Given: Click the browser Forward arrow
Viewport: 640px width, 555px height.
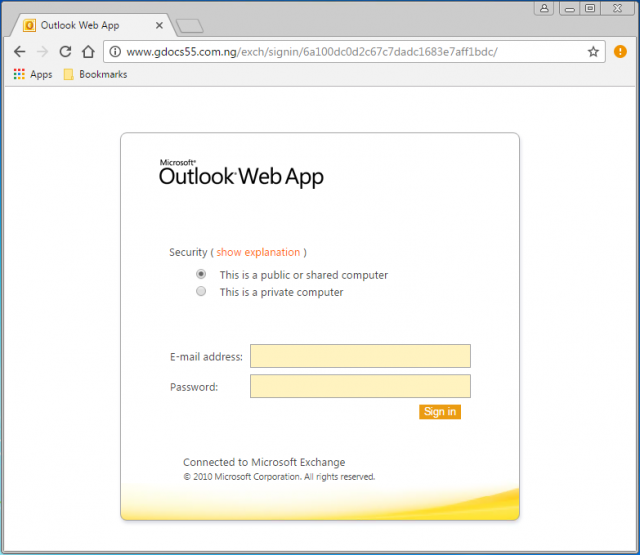Looking at the screenshot, I should [42, 52].
